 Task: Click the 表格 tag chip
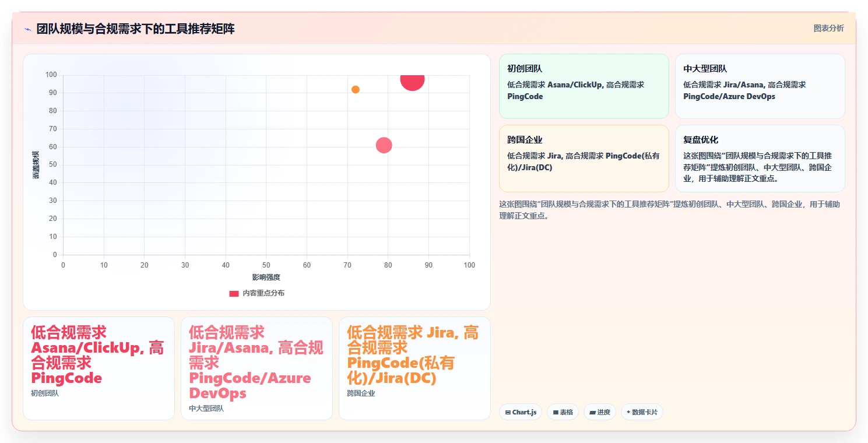563,412
